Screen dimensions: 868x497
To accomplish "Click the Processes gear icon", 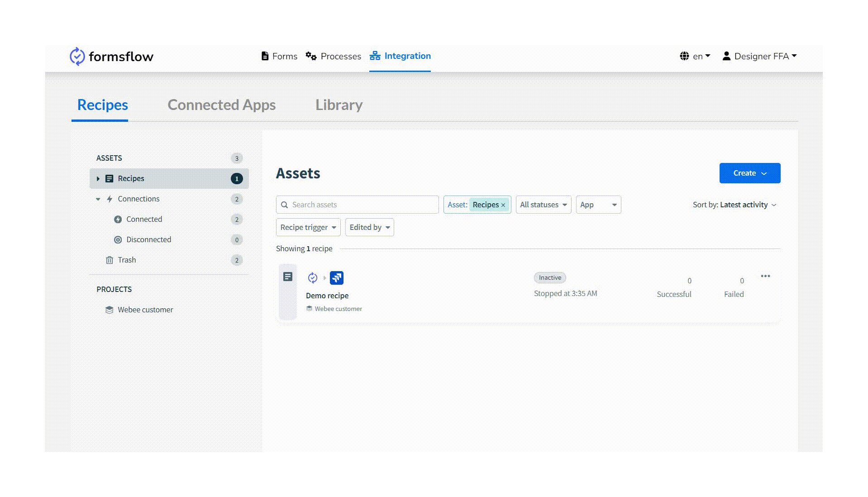I will (311, 56).
